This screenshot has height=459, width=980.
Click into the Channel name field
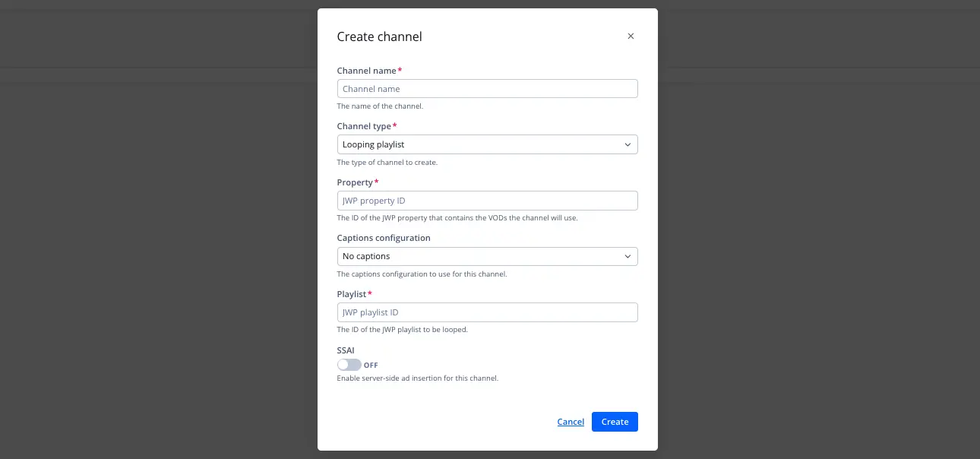(x=486, y=89)
